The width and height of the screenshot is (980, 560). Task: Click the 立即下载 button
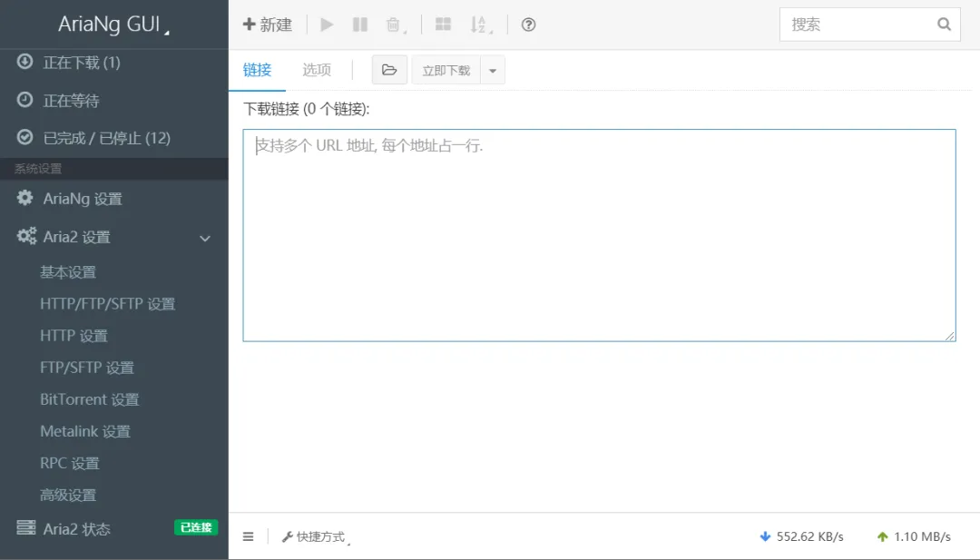coord(446,70)
